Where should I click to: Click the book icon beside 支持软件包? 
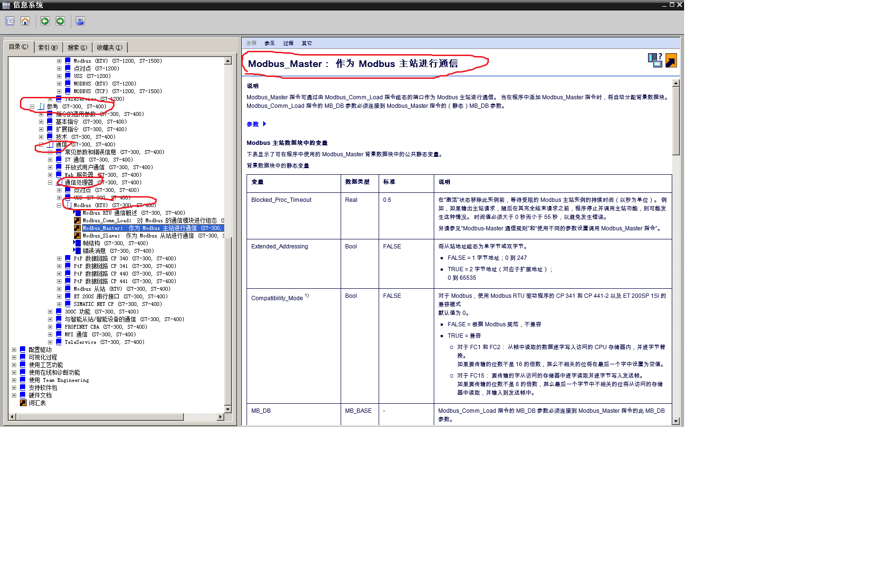coord(23,388)
